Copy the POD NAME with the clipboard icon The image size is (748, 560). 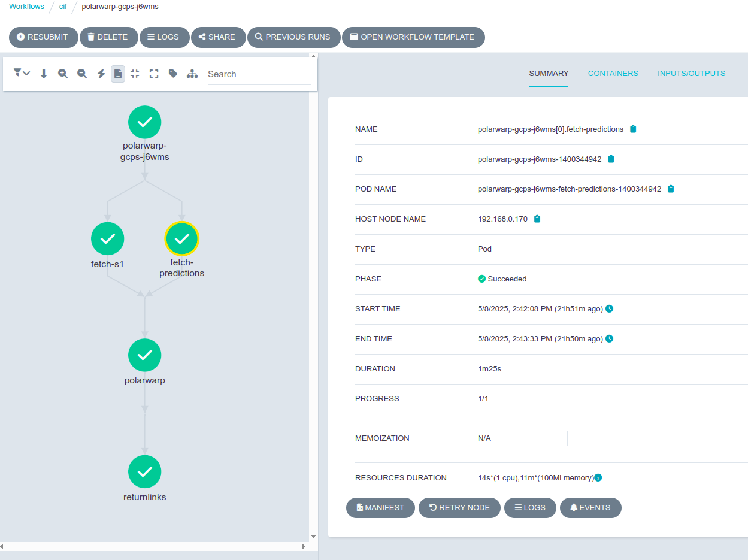tap(670, 189)
